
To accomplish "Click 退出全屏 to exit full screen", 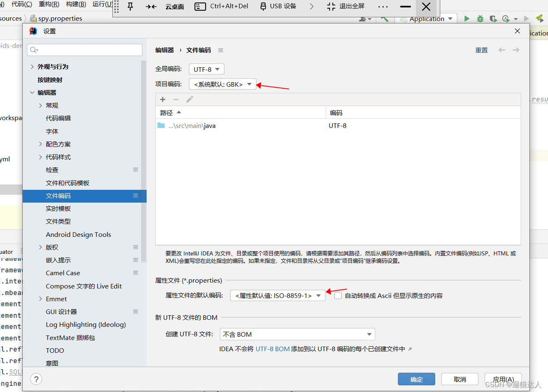I will point(346,7).
